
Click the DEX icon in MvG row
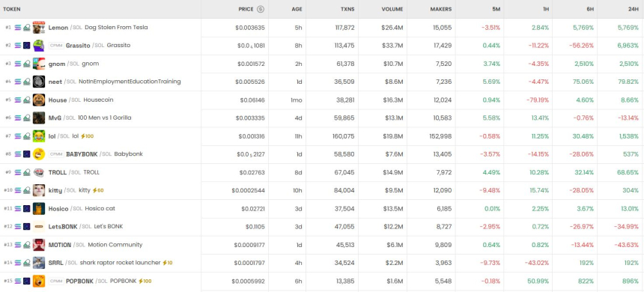point(26,118)
